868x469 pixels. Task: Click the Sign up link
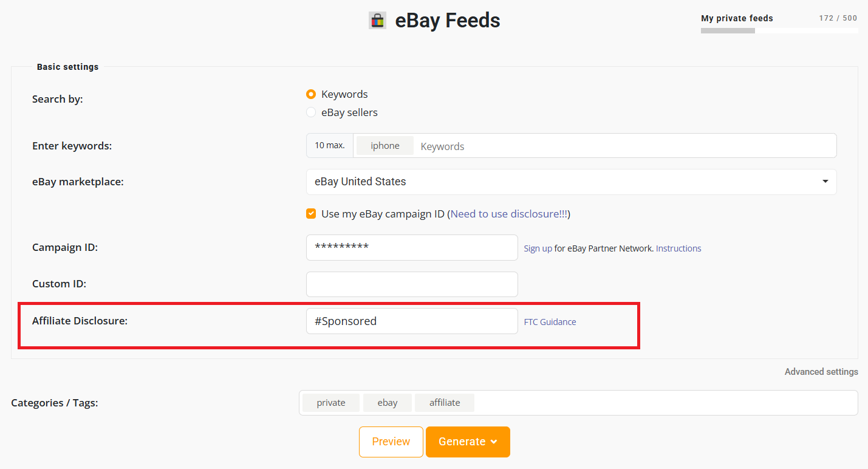[538, 248]
